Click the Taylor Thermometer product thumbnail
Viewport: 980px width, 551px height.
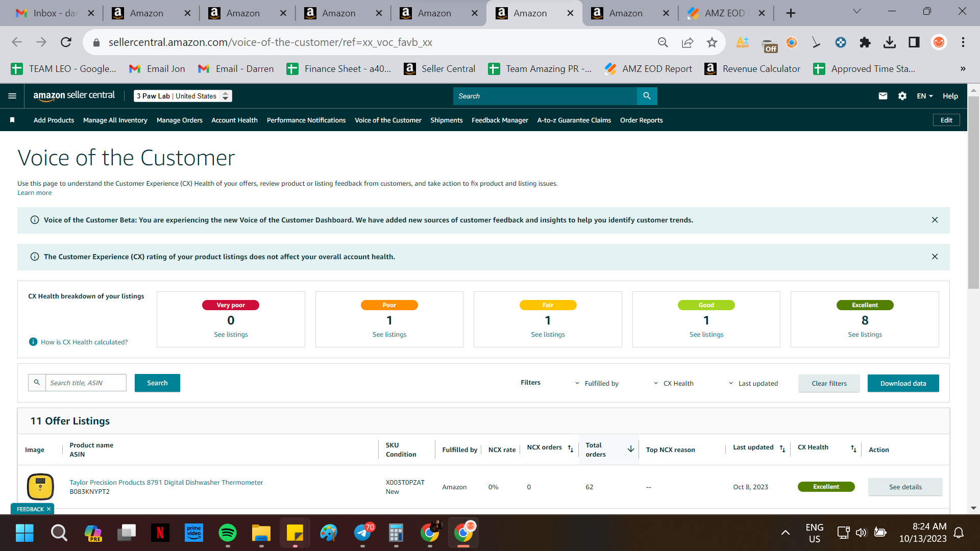pos(40,487)
